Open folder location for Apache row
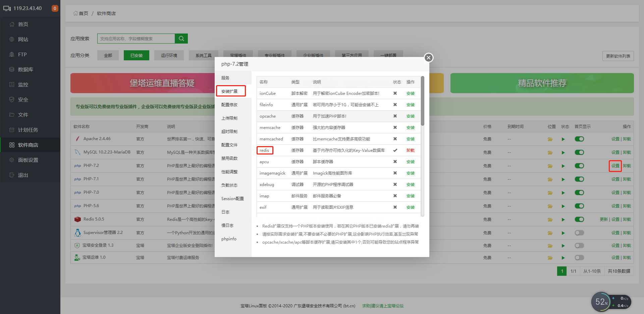 click(x=550, y=139)
